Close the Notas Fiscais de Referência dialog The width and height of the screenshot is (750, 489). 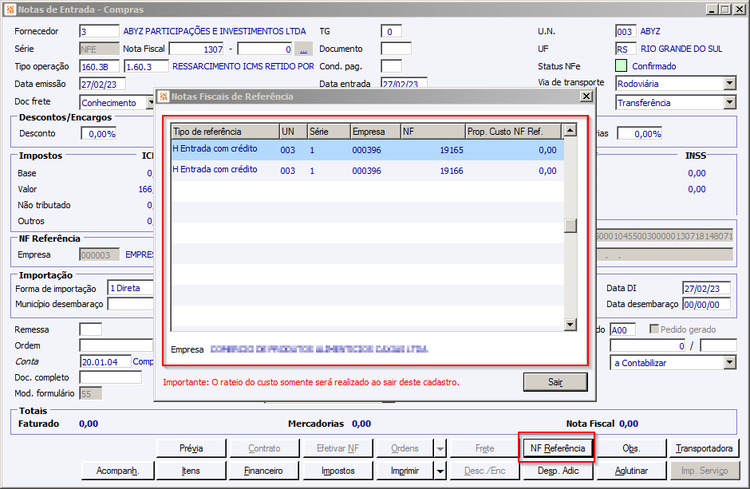(x=586, y=96)
